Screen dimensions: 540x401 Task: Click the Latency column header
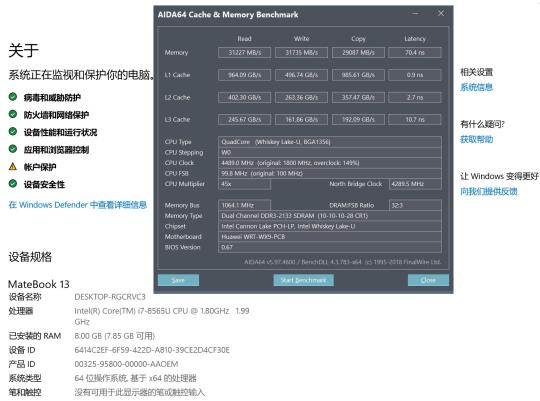[415, 39]
